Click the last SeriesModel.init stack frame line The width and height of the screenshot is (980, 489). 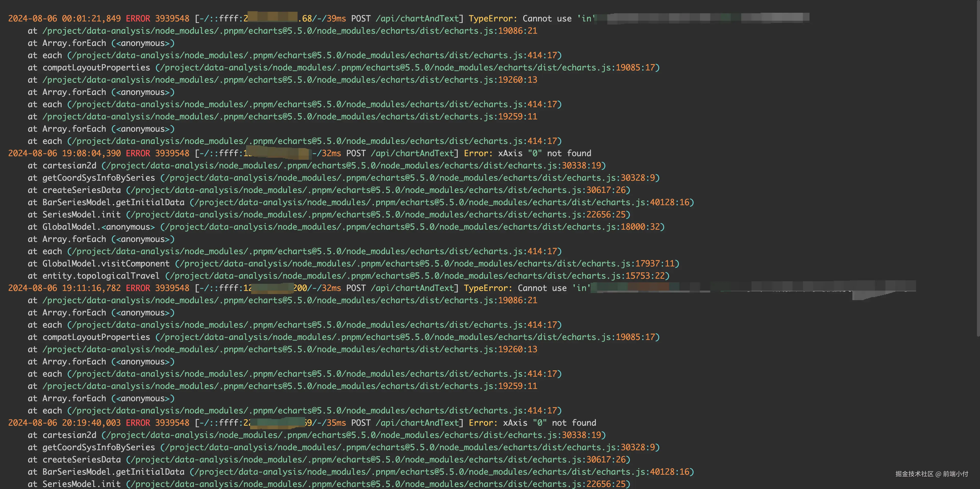[81, 484]
